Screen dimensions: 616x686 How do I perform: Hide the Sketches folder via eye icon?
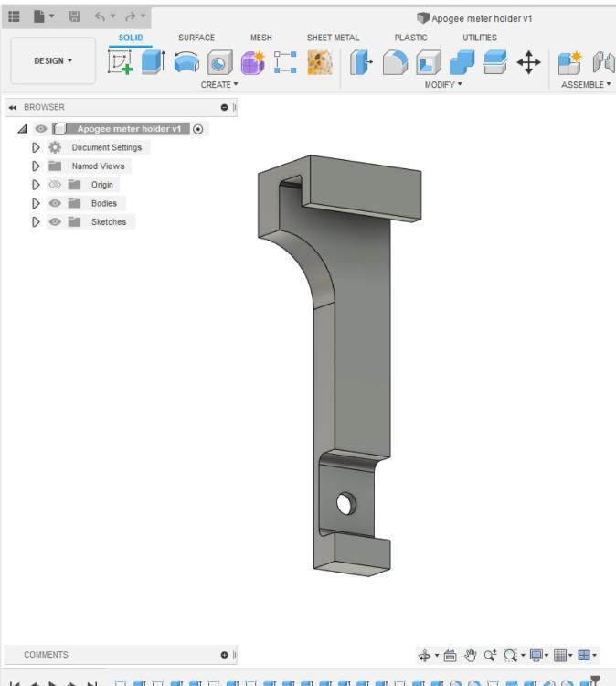point(55,221)
